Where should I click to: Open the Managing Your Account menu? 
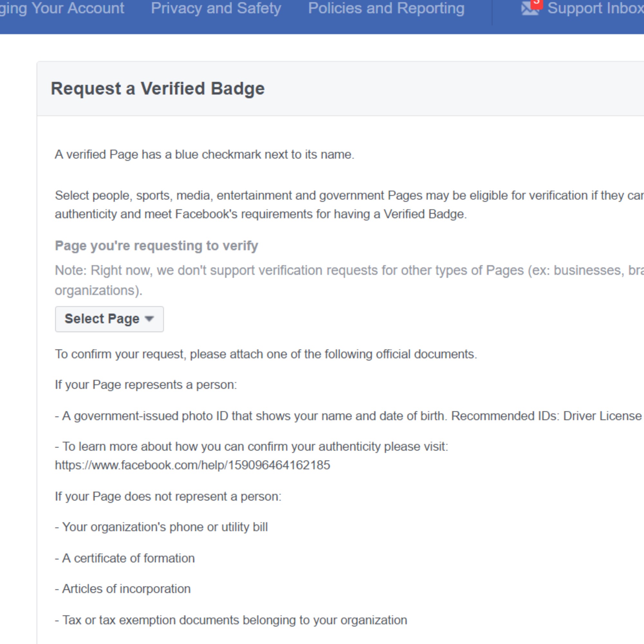click(x=62, y=8)
